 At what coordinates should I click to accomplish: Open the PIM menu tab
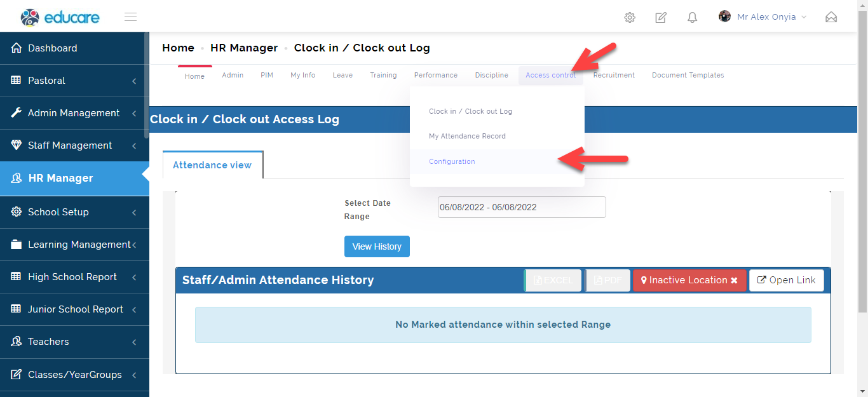267,75
